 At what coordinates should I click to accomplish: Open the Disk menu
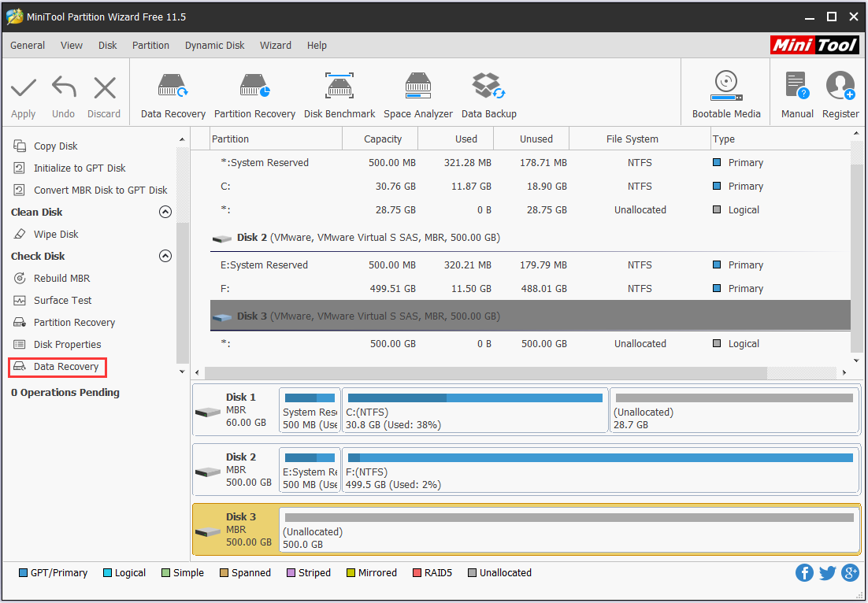pyautogui.click(x=107, y=46)
